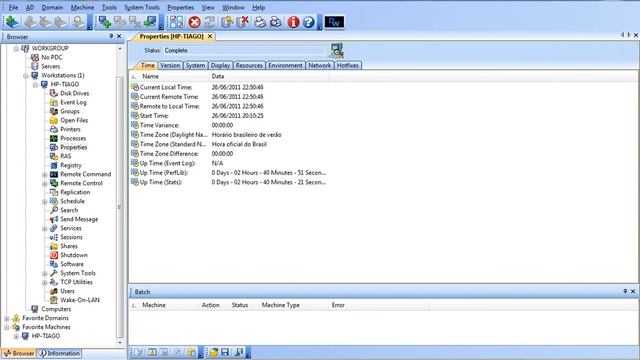Open the Machine menu

click(x=82, y=7)
